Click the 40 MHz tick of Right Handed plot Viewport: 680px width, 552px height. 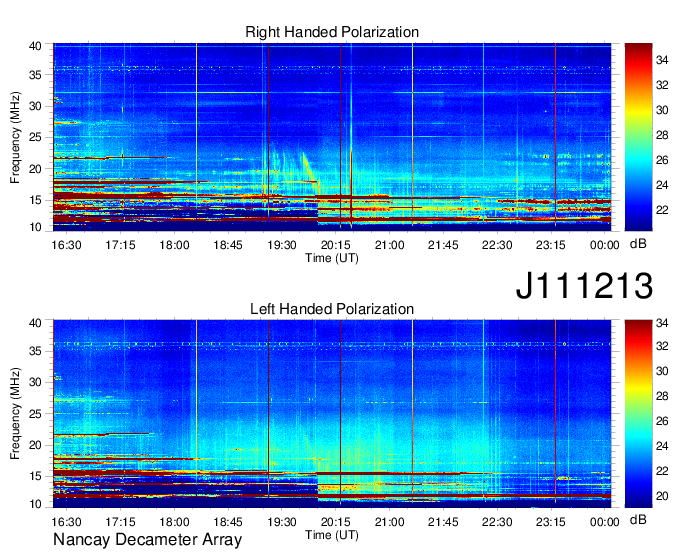pyautogui.click(x=35, y=46)
